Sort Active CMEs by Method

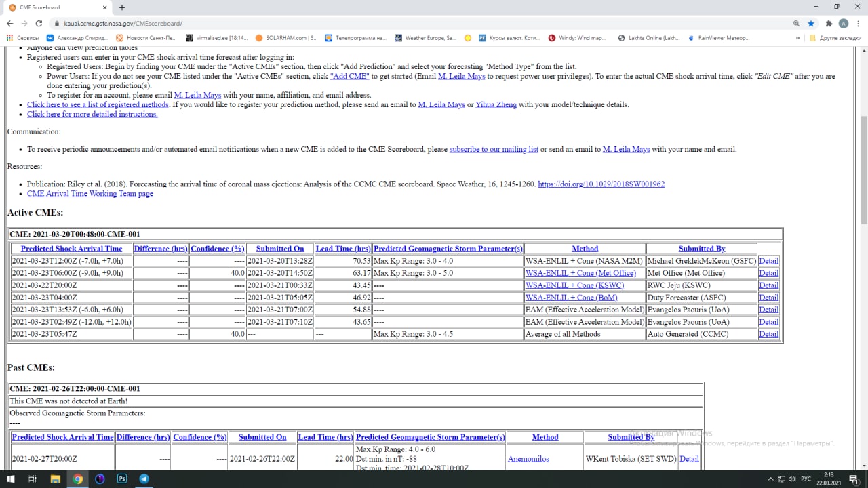tap(585, 249)
